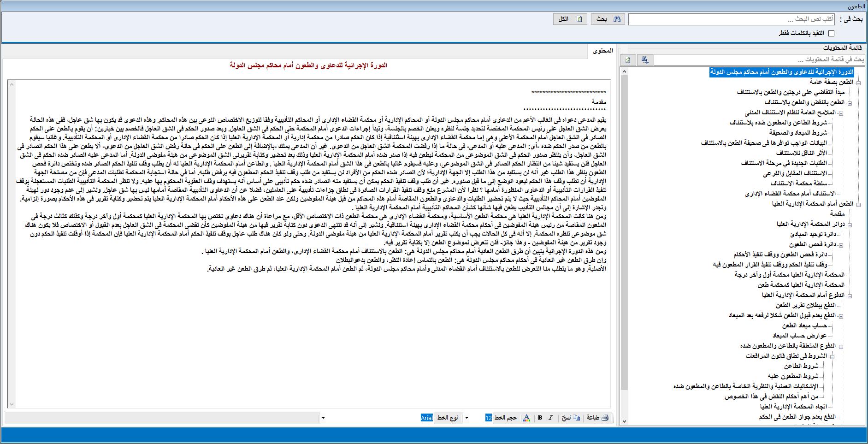The image size is (868, 444).
Task: Collapse الدفوع المتعلقة بالطاعن والمطعون ضده node
Action: pyautogui.click(x=841, y=346)
